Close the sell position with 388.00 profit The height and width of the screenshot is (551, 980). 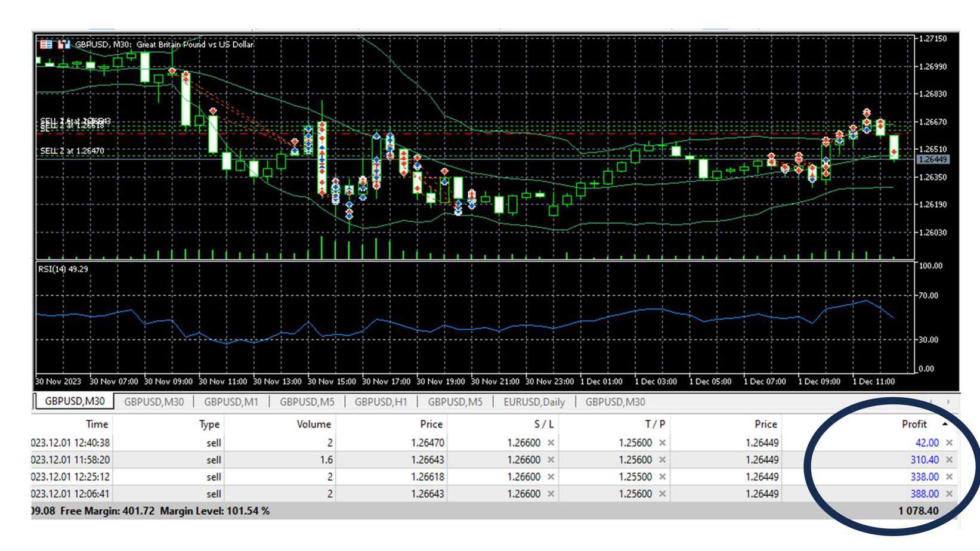coord(949,494)
